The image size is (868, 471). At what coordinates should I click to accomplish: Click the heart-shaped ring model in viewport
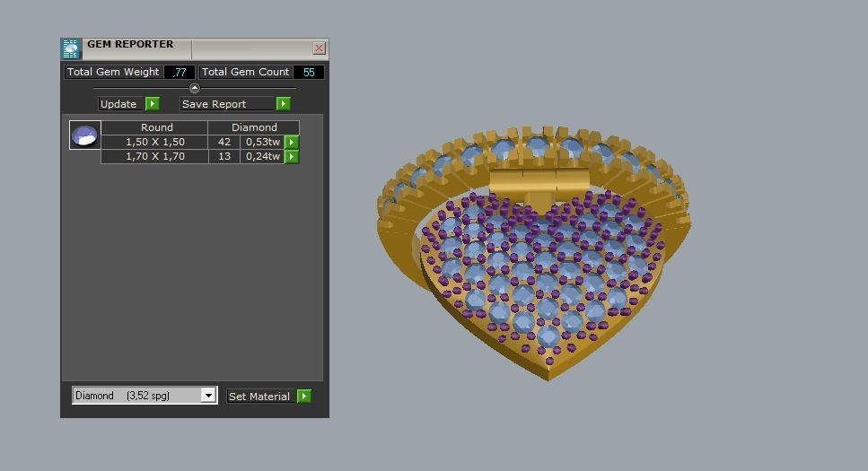[534, 253]
